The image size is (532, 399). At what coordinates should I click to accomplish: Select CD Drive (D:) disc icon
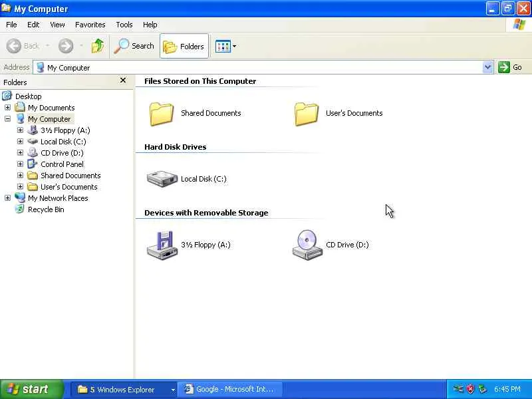pos(307,245)
